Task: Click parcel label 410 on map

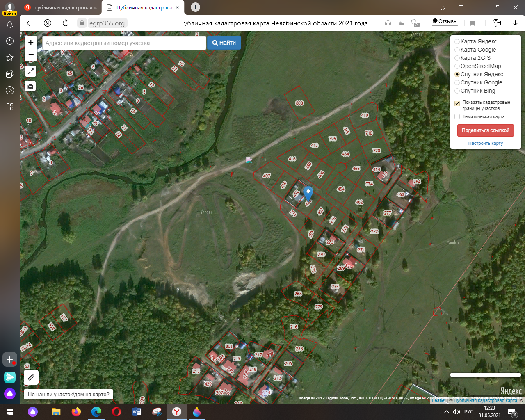Action: (365, 115)
